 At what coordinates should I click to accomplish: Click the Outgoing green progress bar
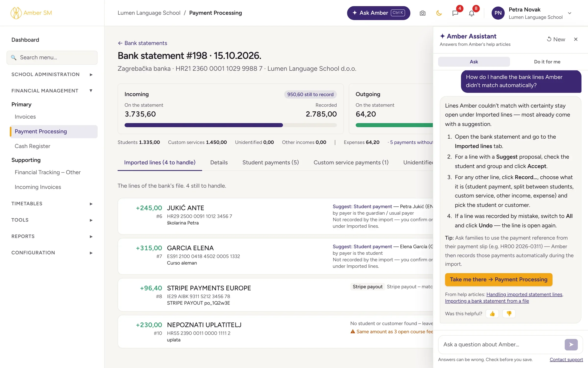pyautogui.click(x=394, y=125)
